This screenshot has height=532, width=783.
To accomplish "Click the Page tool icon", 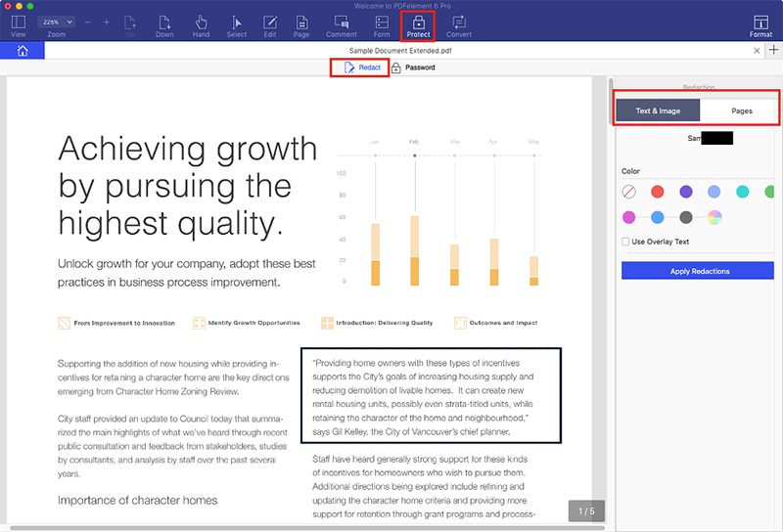I will click(301, 24).
